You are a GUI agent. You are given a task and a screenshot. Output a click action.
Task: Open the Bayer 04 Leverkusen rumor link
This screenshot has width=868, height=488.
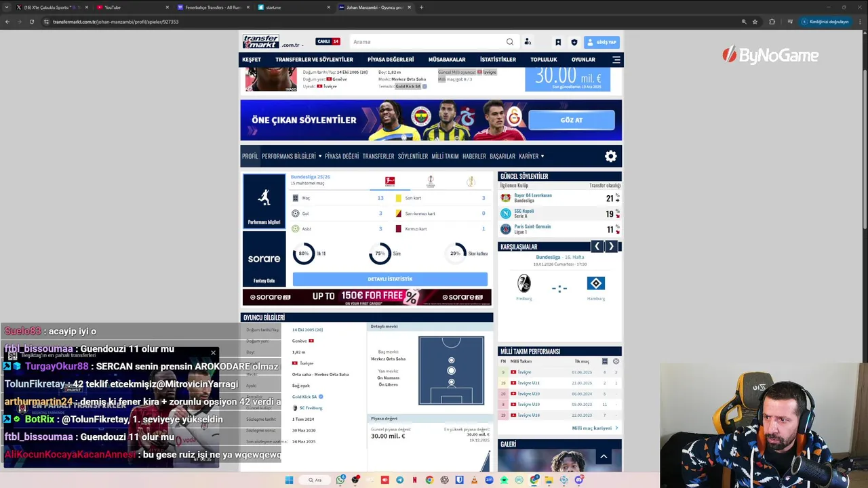click(x=533, y=195)
